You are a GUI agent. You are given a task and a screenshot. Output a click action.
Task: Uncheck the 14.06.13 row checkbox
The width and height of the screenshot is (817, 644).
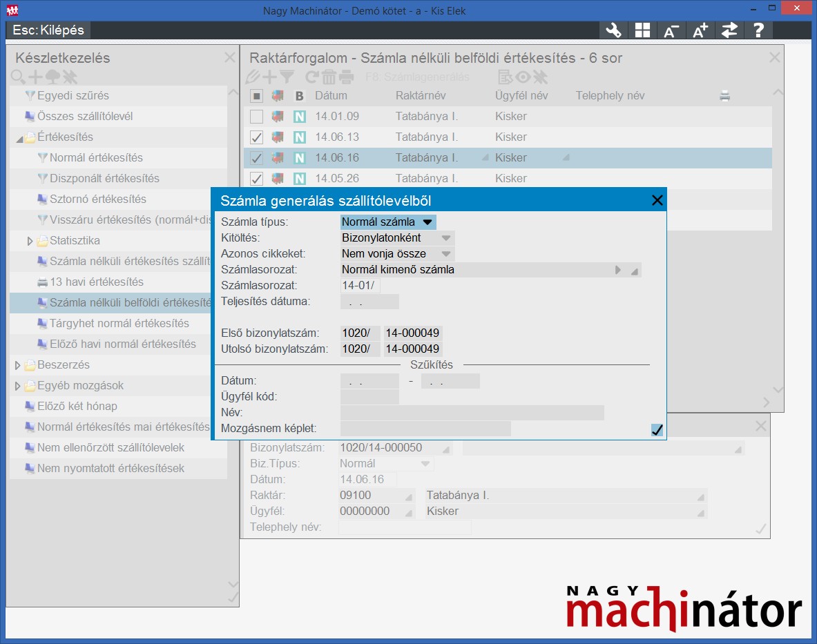tap(256, 137)
